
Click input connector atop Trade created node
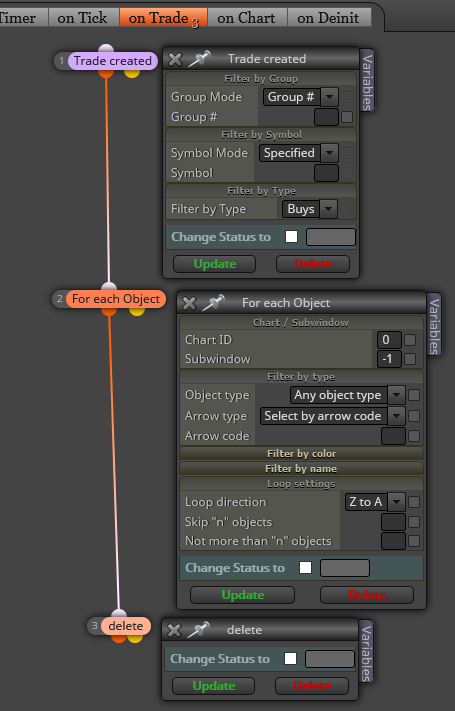pyautogui.click(x=106, y=49)
